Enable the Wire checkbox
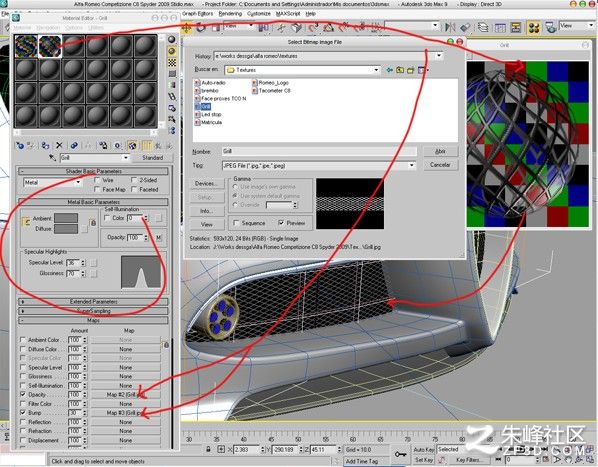This screenshot has height=467, width=598. point(97,180)
